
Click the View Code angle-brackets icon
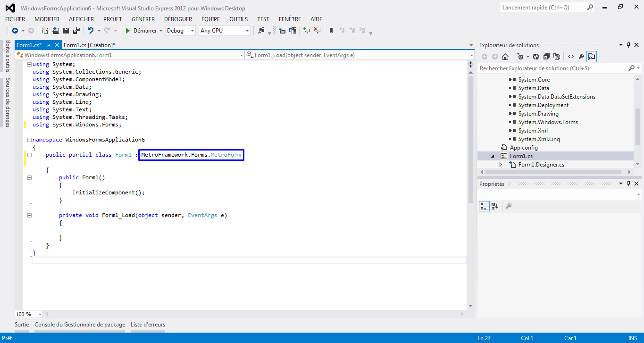tap(571, 57)
